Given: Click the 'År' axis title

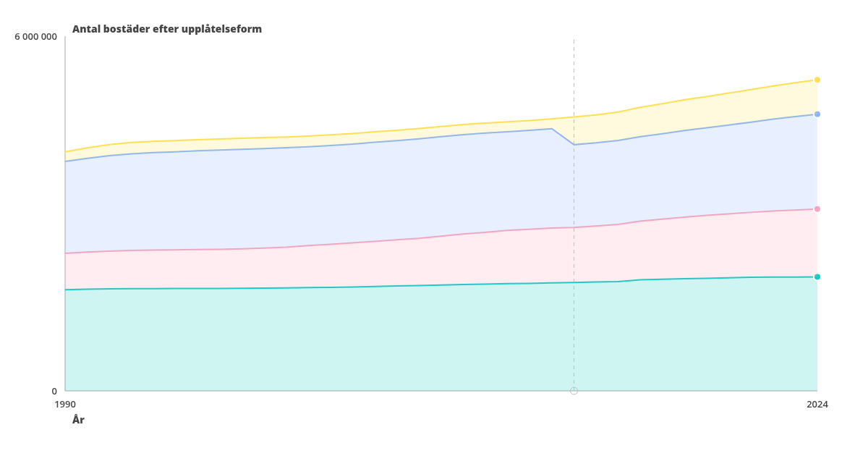Looking at the screenshot, I should 78,420.
